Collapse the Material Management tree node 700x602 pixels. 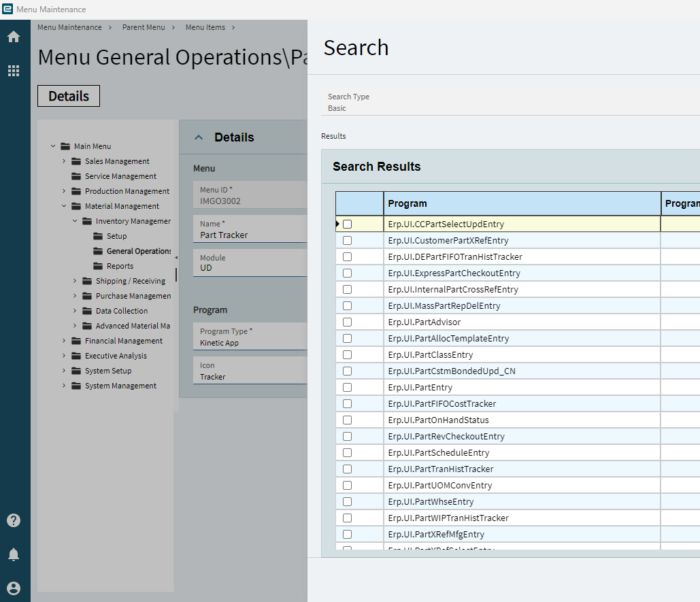(64, 206)
